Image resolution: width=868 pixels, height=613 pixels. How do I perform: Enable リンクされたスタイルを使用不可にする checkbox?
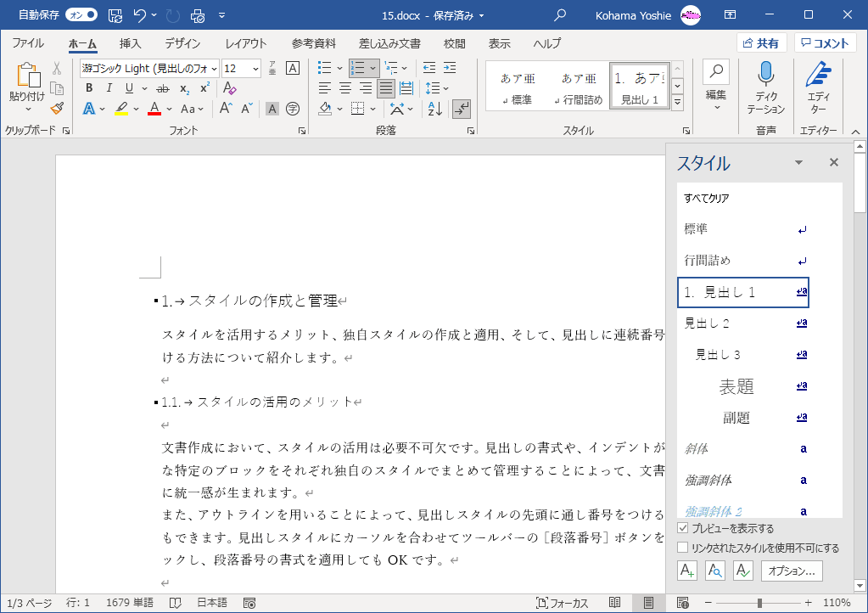pos(683,548)
